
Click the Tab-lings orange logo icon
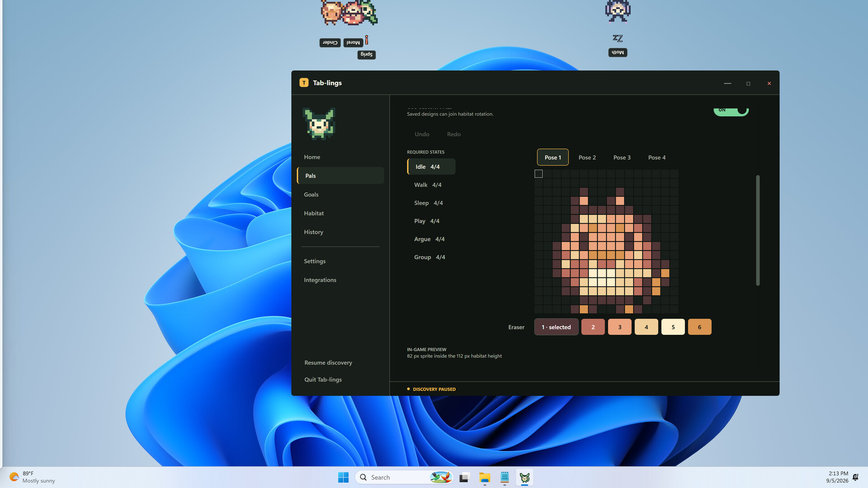point(304,83)
